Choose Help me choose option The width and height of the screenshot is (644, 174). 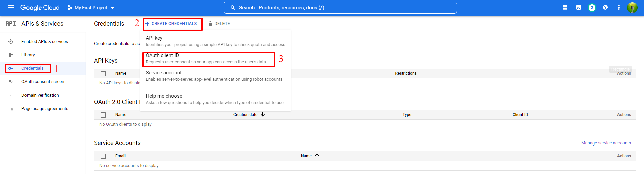[x=215, y=99]
